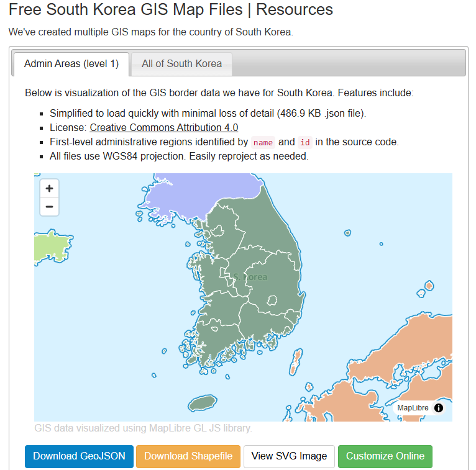The height and width of the screenshot is (470, 476).
Task: Click the S. Korea map label
Action: tap(250, 277)
